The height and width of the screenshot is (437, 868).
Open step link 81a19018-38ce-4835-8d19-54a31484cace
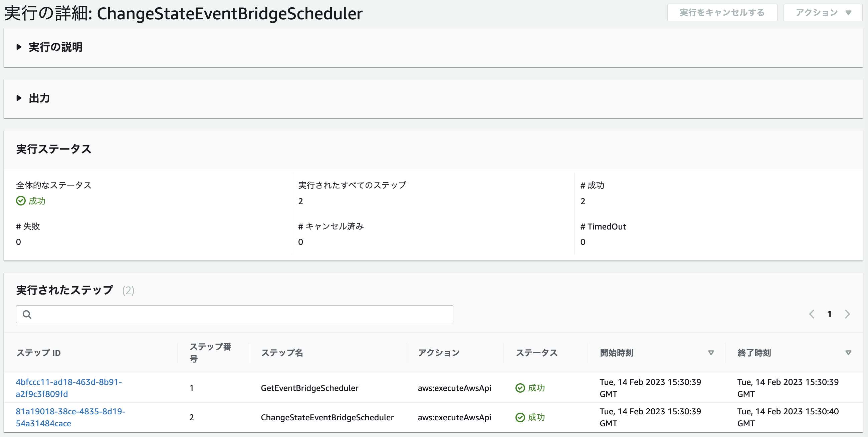click(x=71, y=417)
